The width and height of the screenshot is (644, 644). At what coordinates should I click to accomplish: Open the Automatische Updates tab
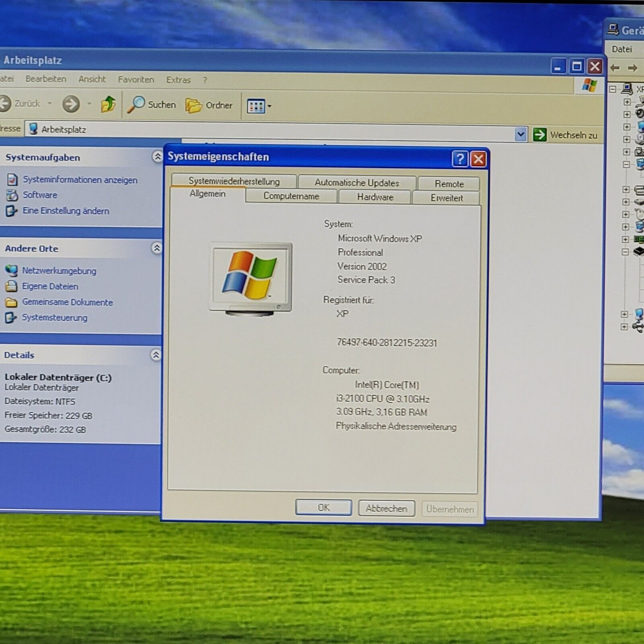coord(357,182)
